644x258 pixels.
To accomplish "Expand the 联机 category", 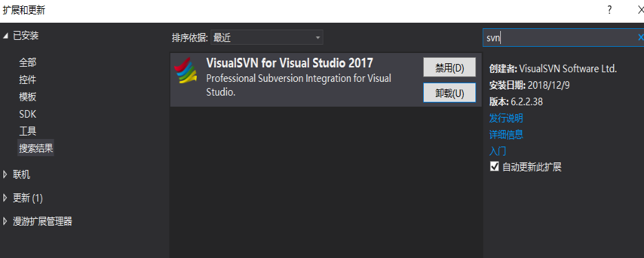I will coord(6,175).
